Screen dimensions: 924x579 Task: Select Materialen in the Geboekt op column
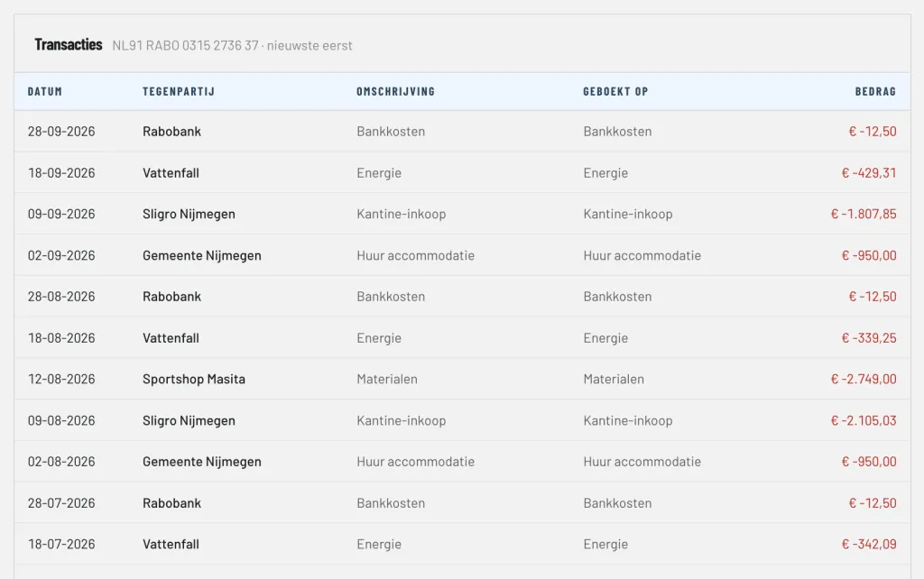click(614, 379)
